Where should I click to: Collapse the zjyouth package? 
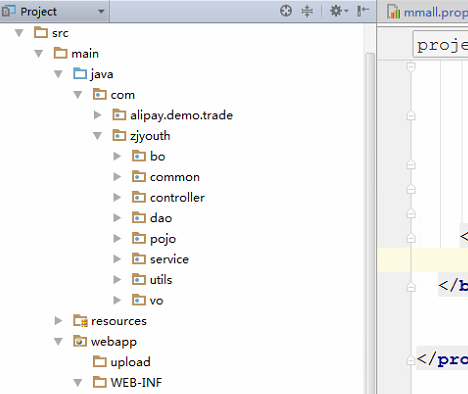tap(97, 136)
